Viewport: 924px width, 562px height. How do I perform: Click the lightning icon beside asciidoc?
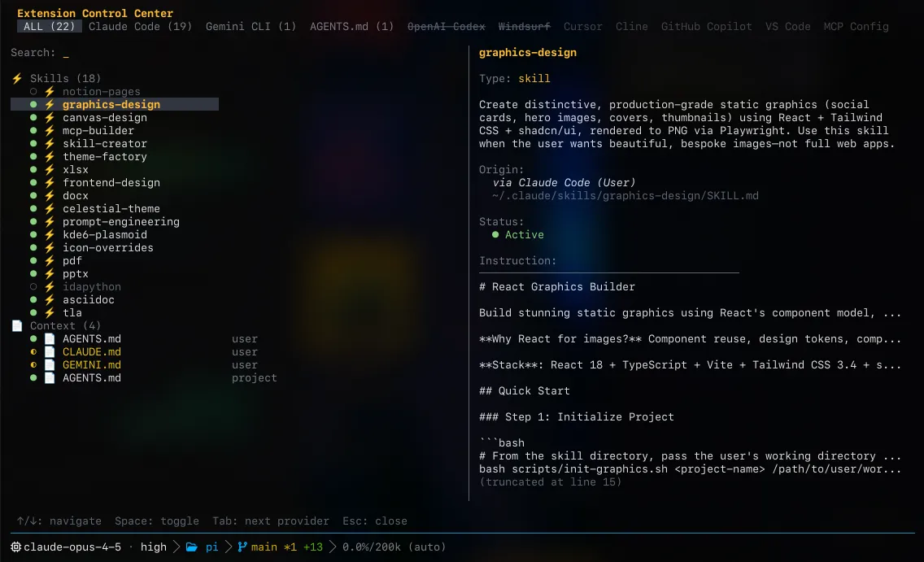[50, 300]
